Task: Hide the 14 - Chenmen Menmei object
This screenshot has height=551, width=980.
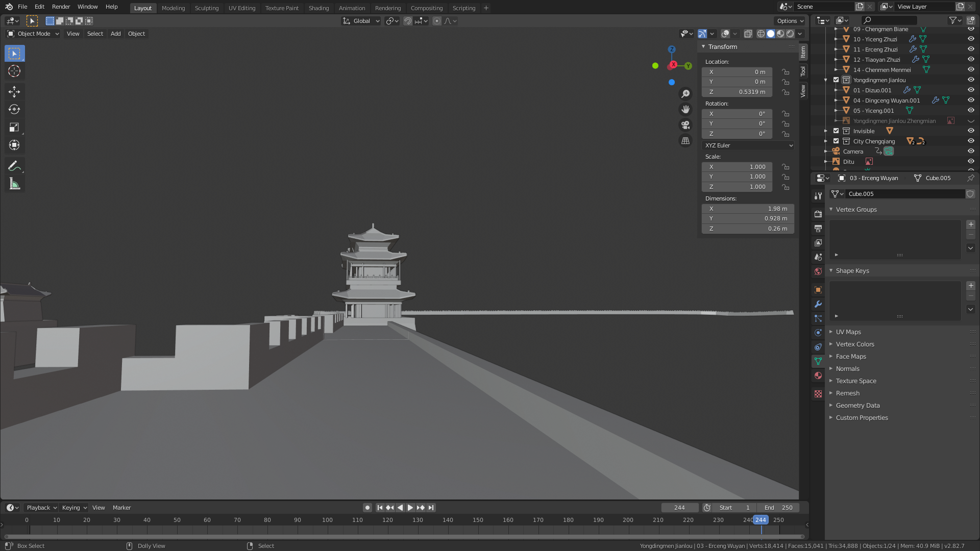Action: pos(971,70)
